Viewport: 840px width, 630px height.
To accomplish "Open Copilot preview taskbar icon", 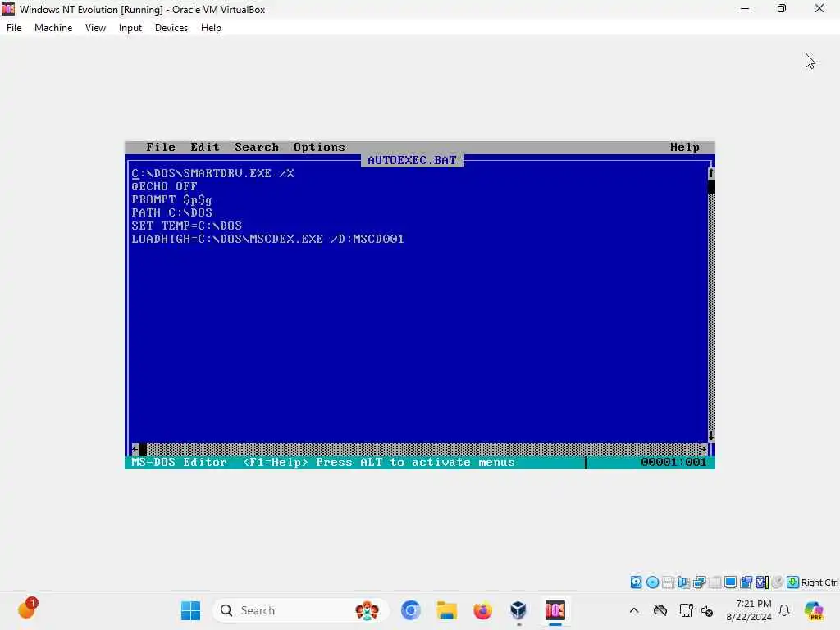I will (814, 610).
